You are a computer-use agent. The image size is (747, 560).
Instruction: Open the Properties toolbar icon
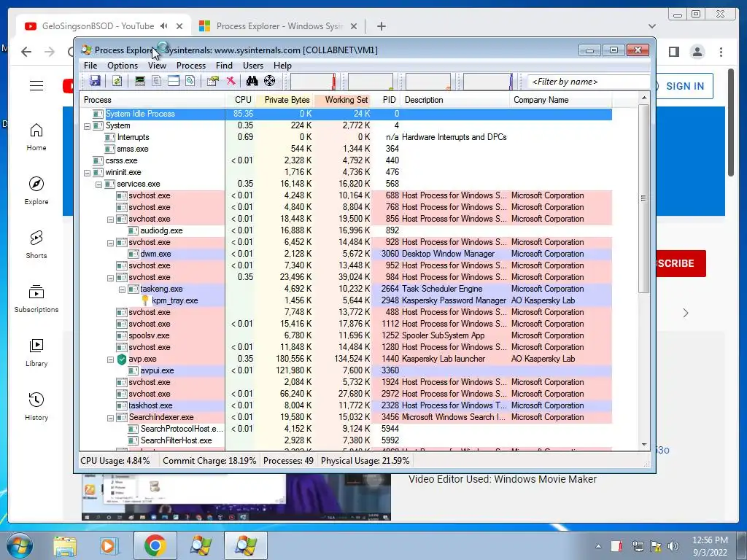(x=213, y=81)
